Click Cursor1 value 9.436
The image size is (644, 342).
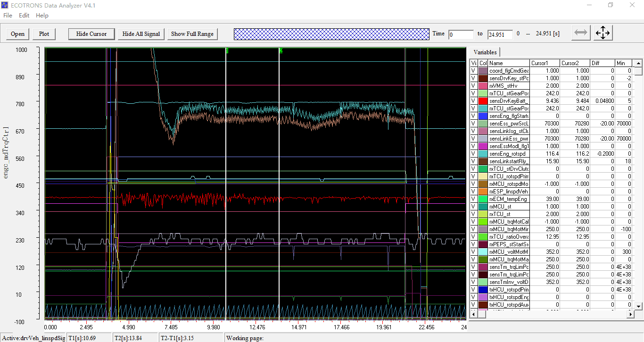pos(545,101)
